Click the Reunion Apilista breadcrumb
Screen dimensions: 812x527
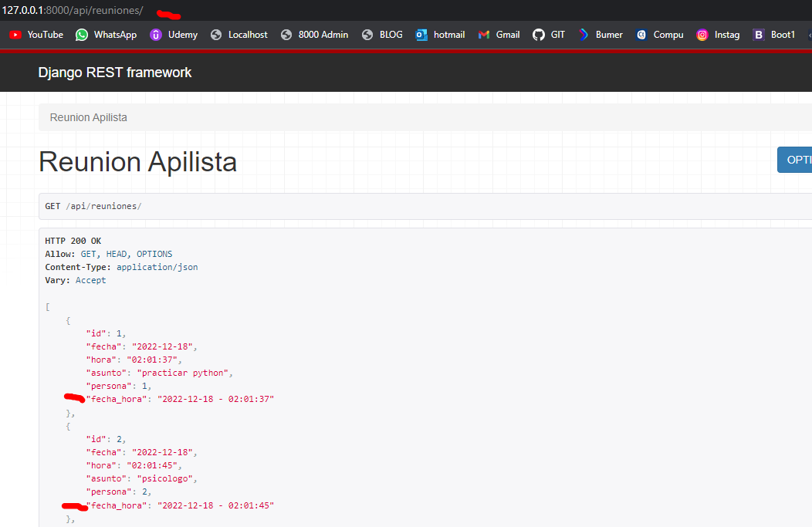pyautogui.click(x=89, y=117)
